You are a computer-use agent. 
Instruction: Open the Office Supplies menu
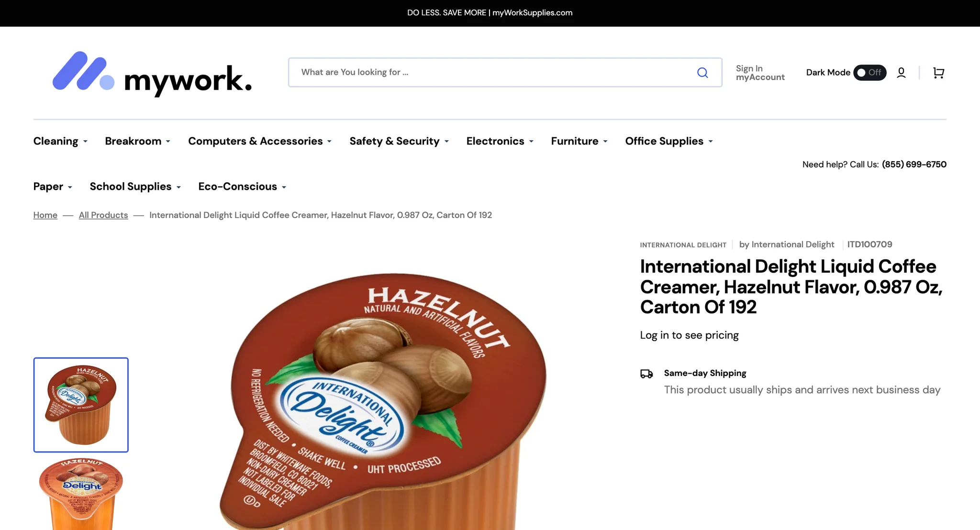pyautogui.click(x=669, y=141)
